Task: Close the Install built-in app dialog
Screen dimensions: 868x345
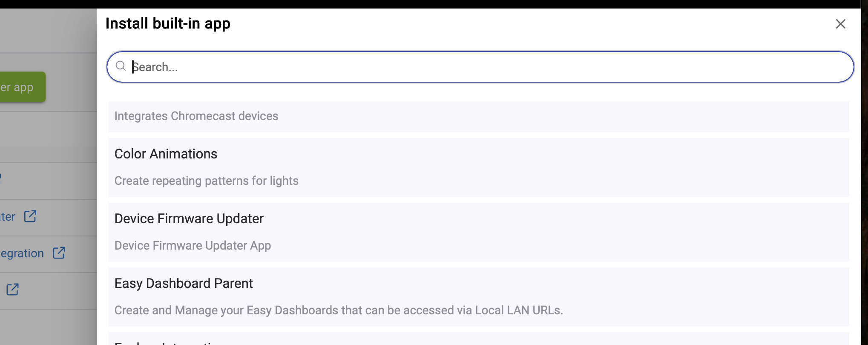Action: click(x=840, y=24)
